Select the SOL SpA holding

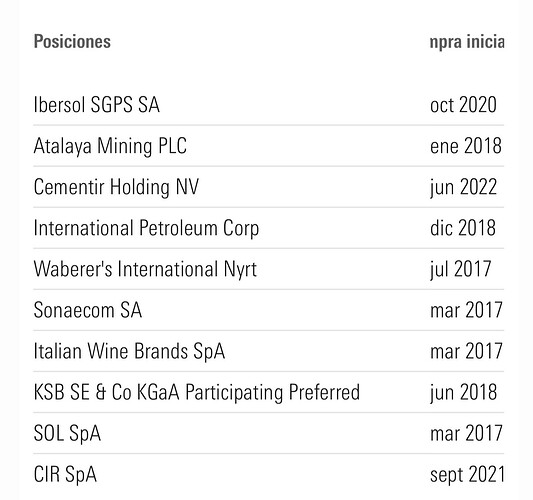point(67,434)
